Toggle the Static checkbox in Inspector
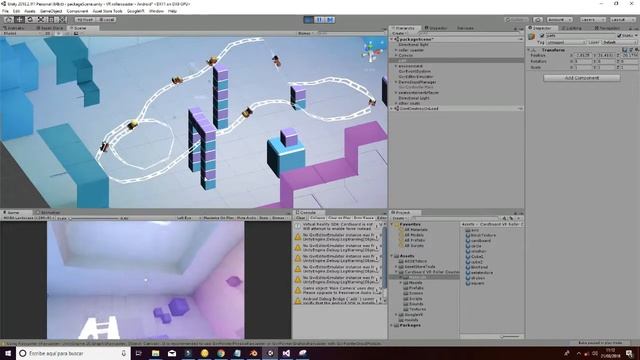Image resolution: width=640 pixels, height=360 pixels. (620, 36)
